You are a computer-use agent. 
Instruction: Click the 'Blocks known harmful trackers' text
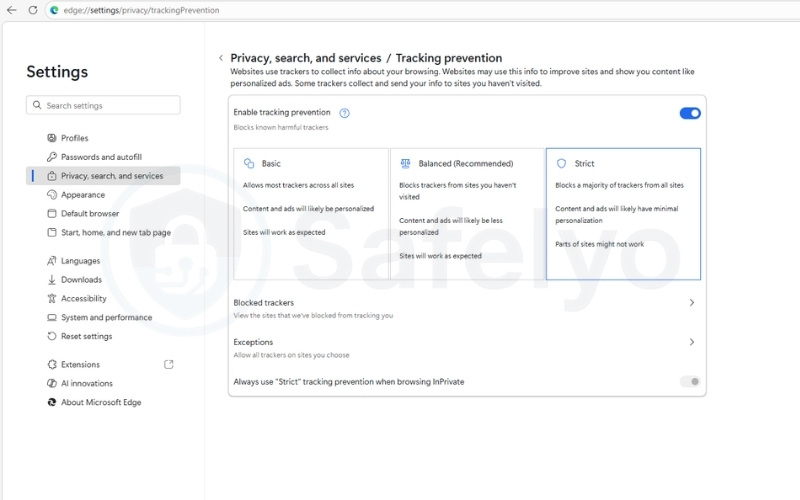point(281,128)
